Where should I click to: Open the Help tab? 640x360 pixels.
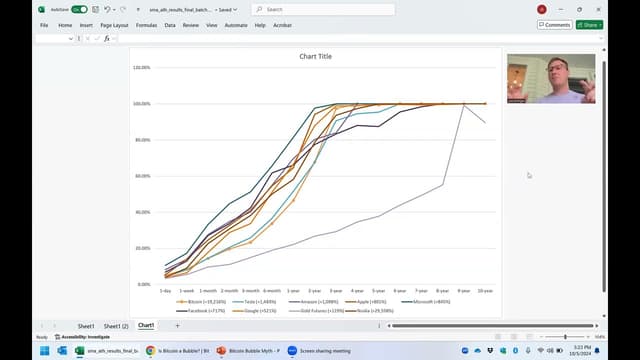260,25
